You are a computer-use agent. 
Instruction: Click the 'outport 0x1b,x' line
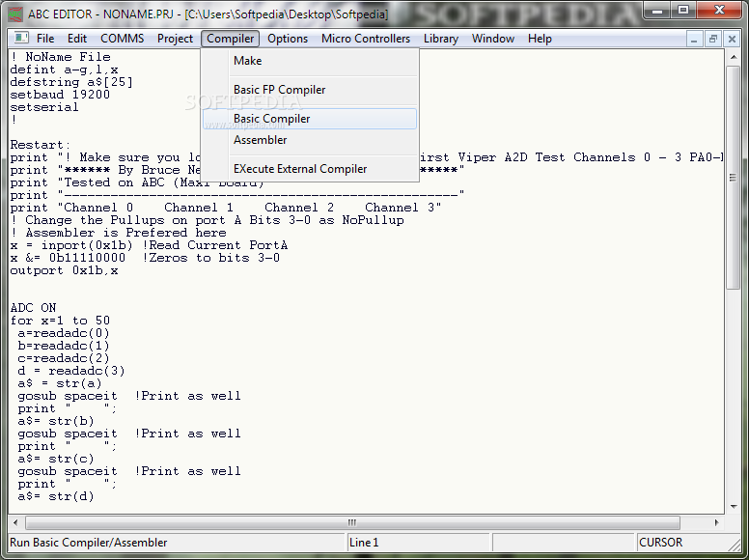pos(64,270)
